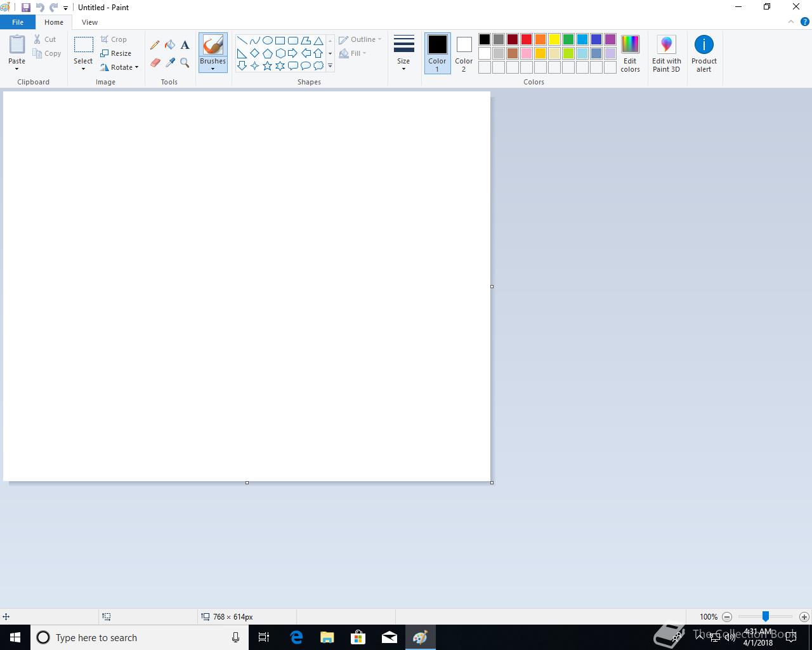Choose the Polygon shape
This screenshot has width=812, height=650.
pos(305,41)
